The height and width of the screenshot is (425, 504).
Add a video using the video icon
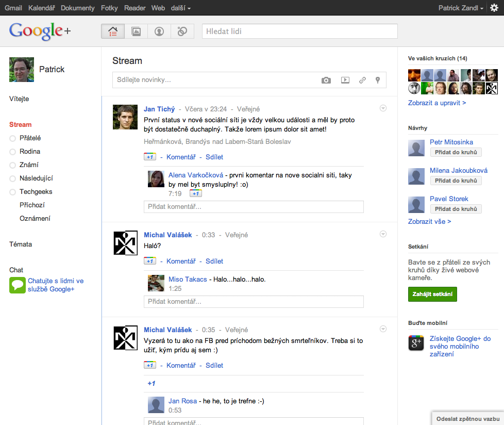(x=345, y=80)
